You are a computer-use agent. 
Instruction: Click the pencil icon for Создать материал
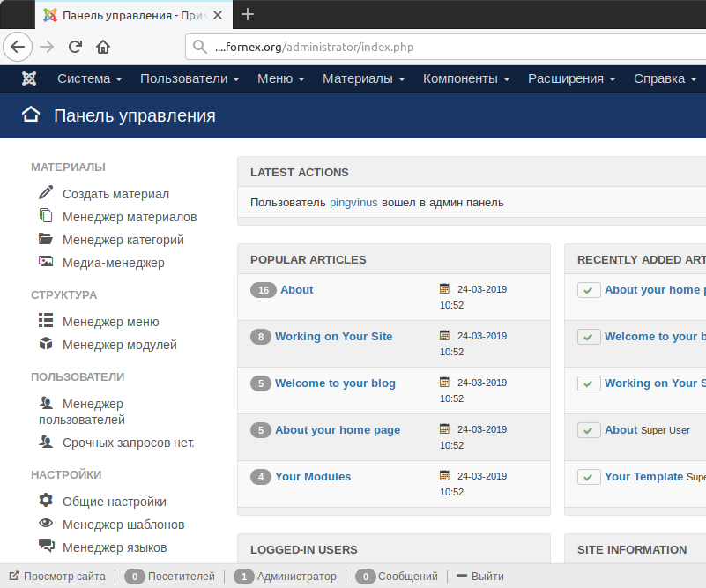(46, 193)
